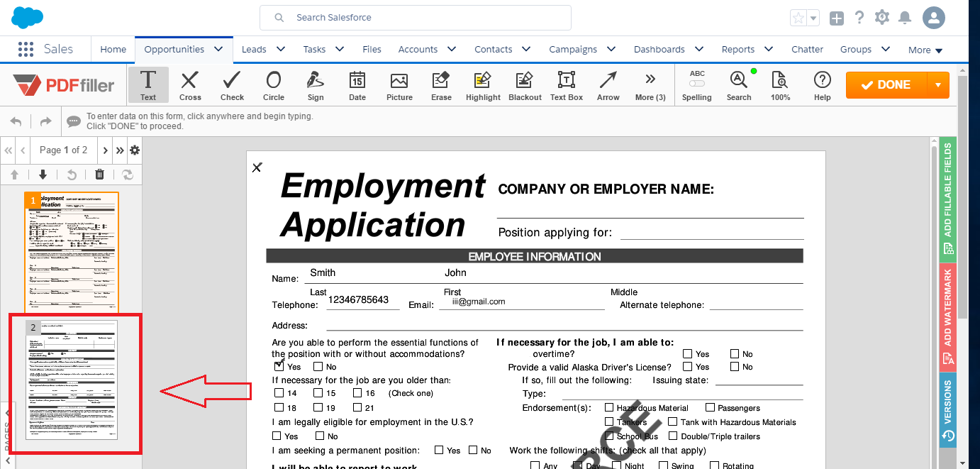This screenshot has width=980, height=469.
Task: Open Salesforce notifications bell
Action: [x=905, y=18]
